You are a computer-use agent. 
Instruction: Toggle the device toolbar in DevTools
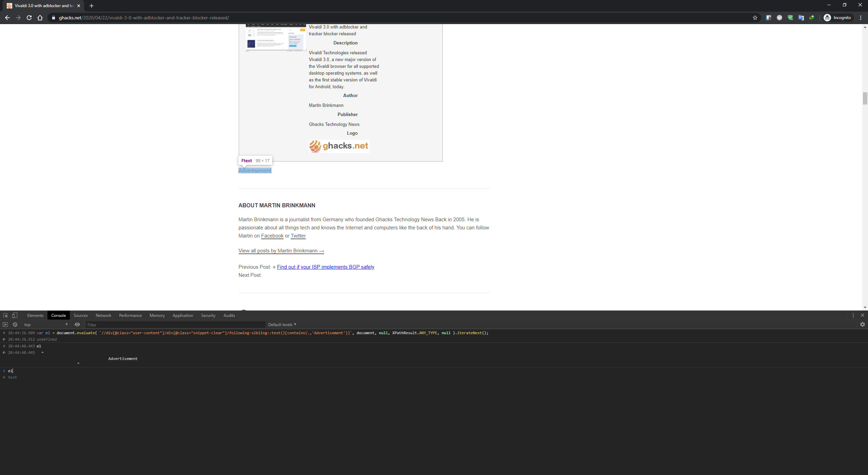coord(15,315)
